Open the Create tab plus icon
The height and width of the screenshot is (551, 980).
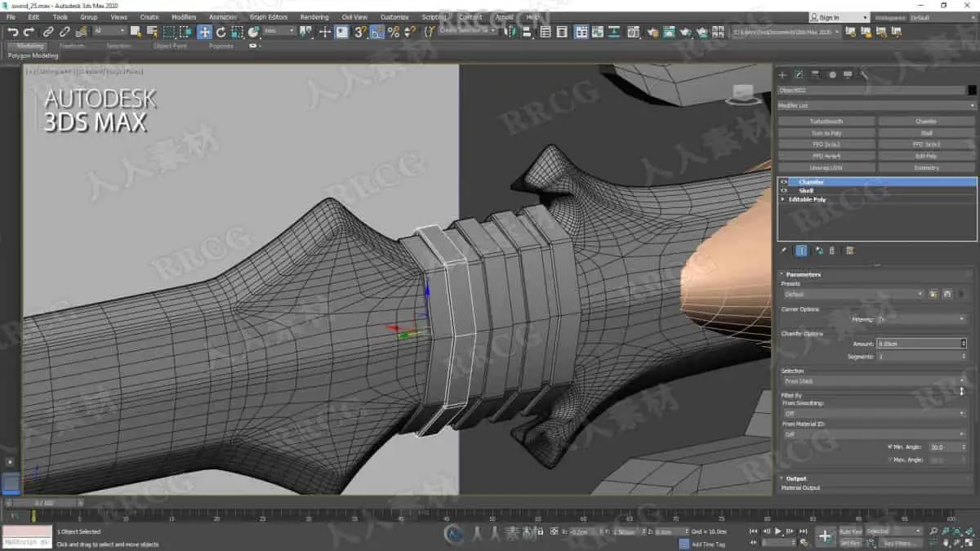pos(782,74)
